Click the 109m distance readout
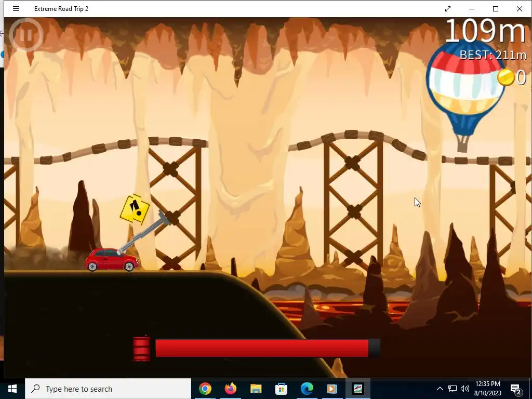The width and height of the screenshot is (532, 399). pyautogui.click(x=485, y=31)
